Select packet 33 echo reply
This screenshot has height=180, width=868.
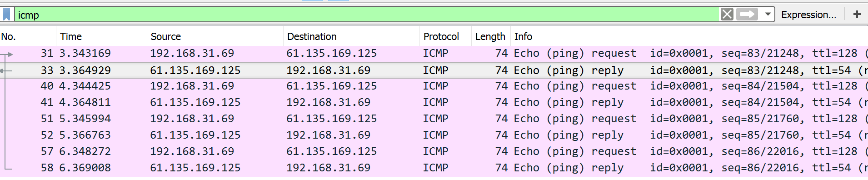click(434, 70)
